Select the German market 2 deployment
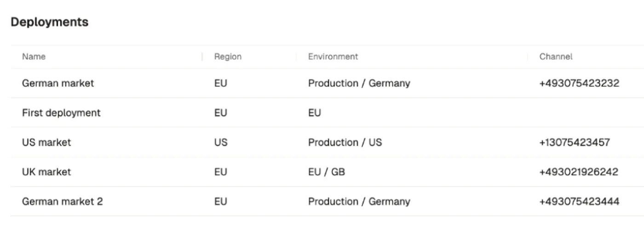 pyautogui.click(x=62, y=201)
